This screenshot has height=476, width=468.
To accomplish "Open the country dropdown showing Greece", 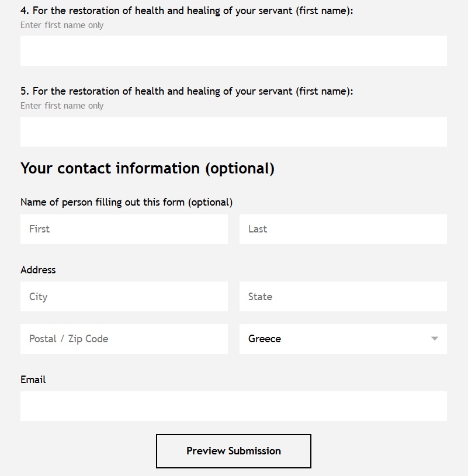I will (343, 339).
